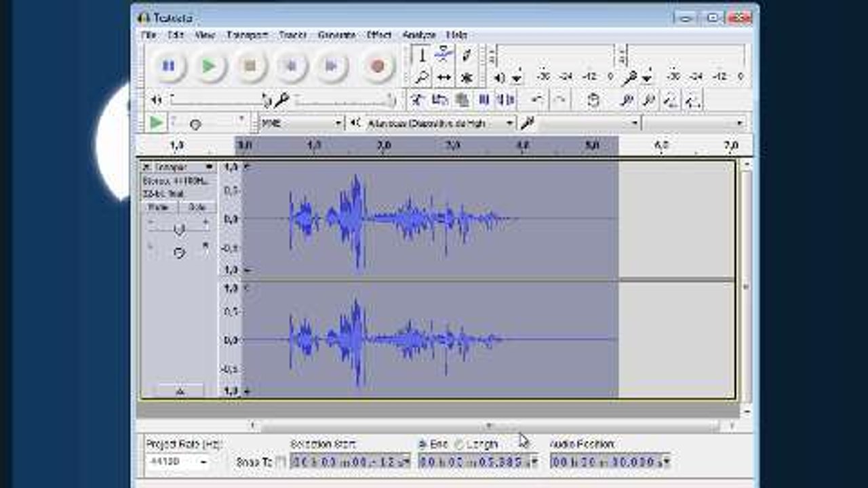Select the Selection (I-beam) tool
The height and width of the screenshot is (488, 868).
[x=421, y=55]
